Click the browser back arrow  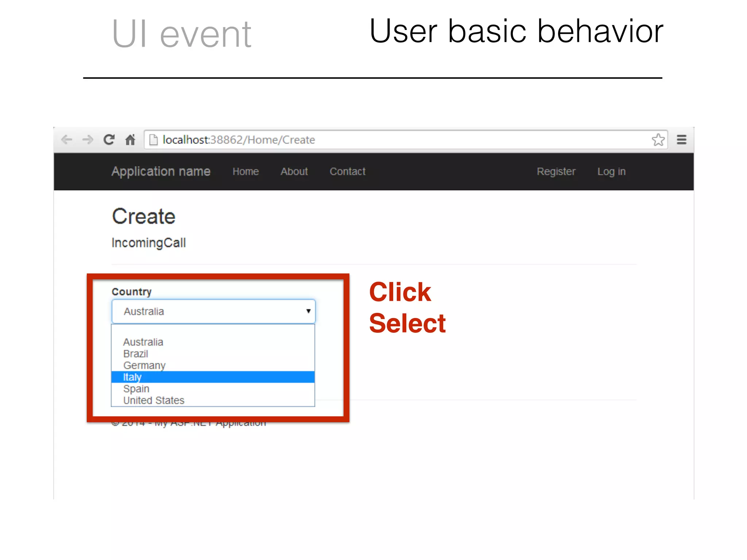pos(67,140)
